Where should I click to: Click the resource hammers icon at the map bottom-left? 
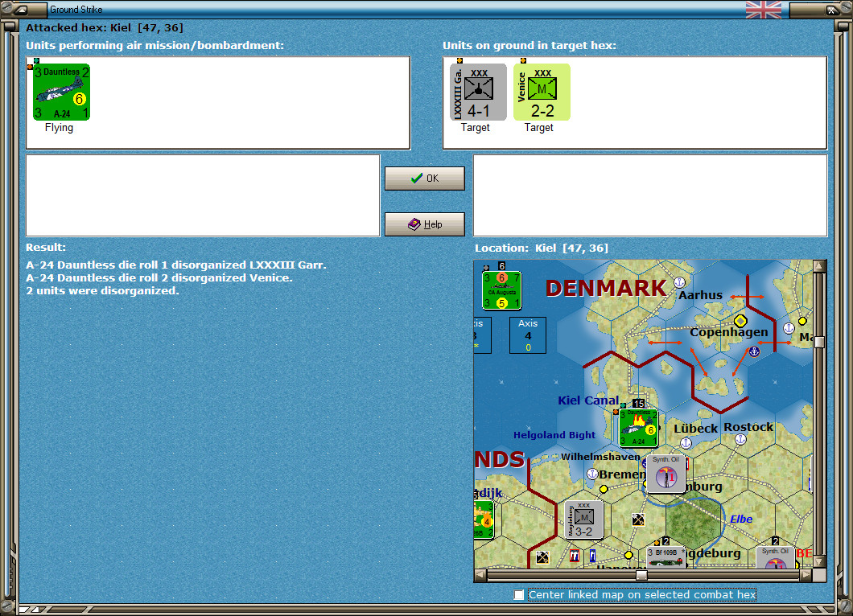tap(542, 557)
